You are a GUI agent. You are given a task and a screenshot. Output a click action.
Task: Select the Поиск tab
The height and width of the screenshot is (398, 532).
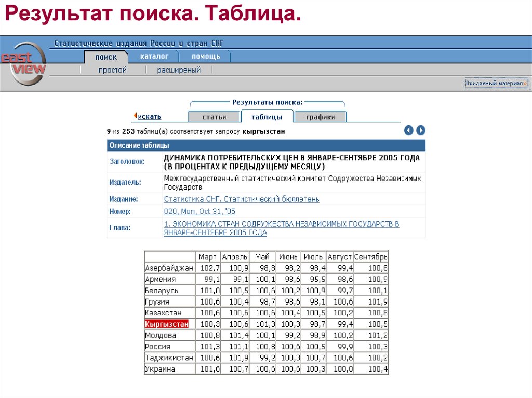106,57
